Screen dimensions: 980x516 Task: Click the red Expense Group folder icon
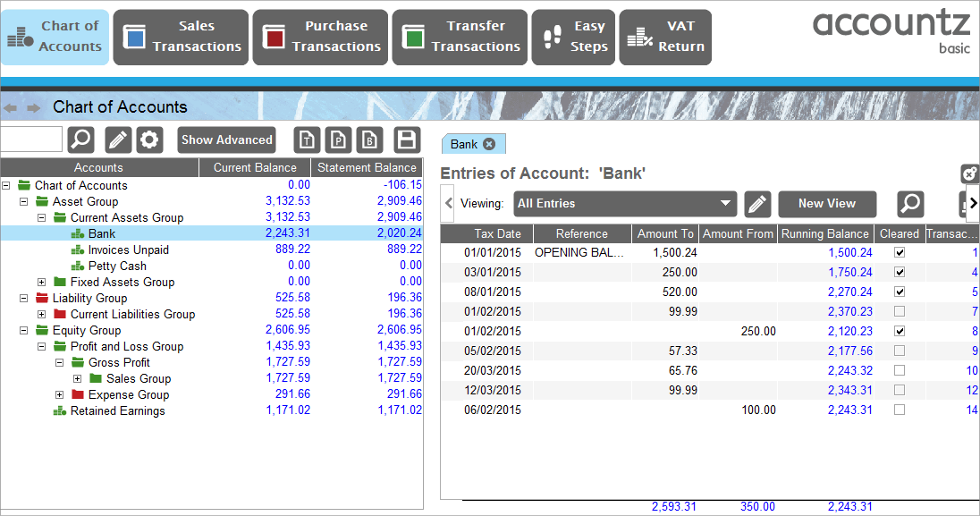[x=78, y=394]
